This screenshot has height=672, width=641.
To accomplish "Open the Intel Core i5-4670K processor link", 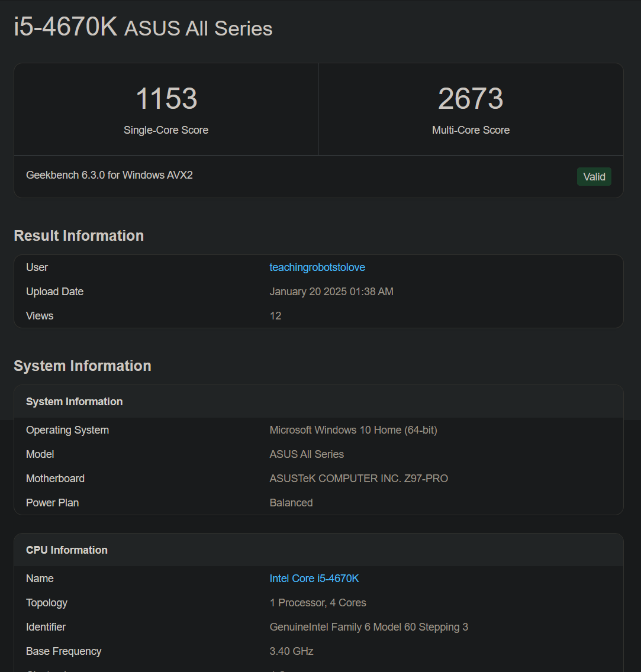I will point(314,579).
